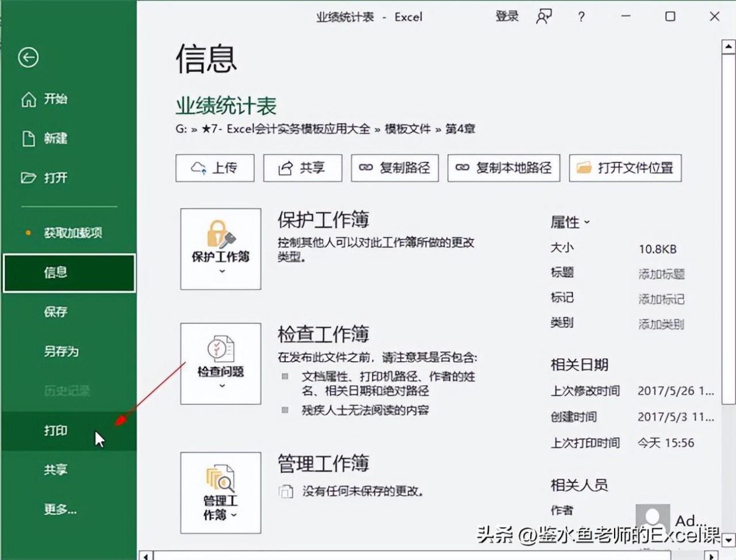The image size is (736, 560).
Task: Click 添加类别 field
Action: click(661, 324)
